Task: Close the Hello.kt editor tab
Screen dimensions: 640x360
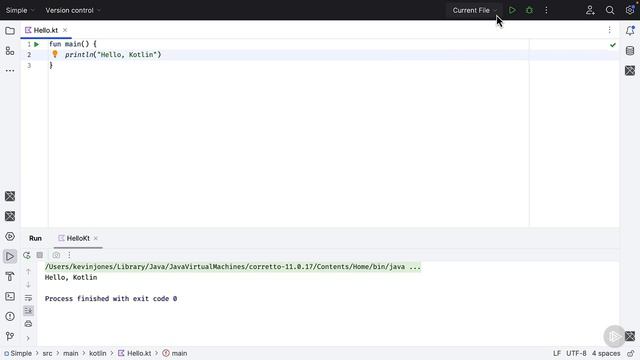Action: 65,30
